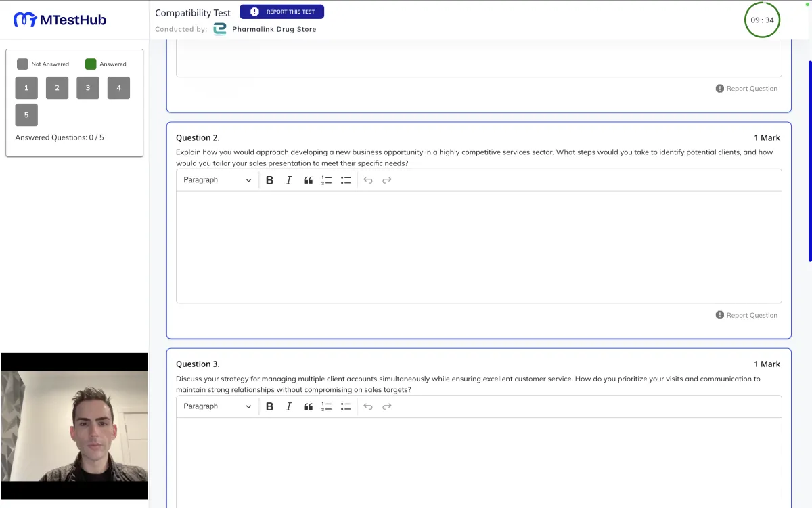Viewport: 812px width, 508px height.
Task: Click Bold icon in Question 3 editor
Action: tap(269, 406)
